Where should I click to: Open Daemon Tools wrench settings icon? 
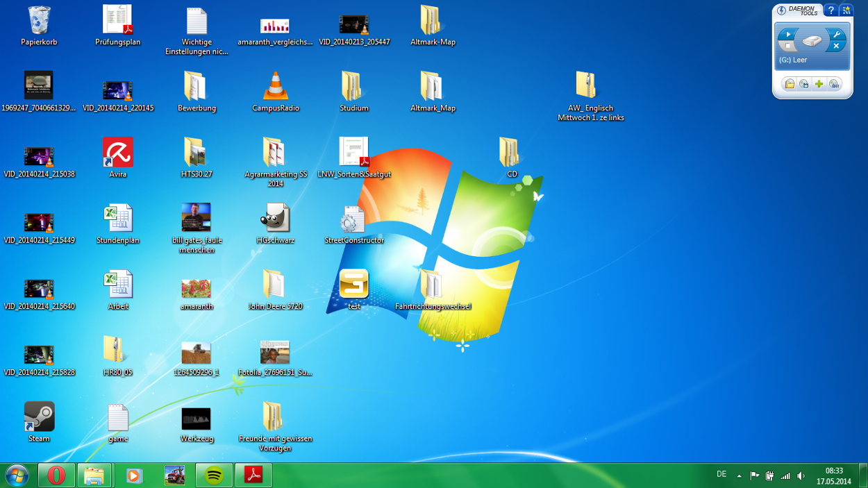tap(837, 34)
